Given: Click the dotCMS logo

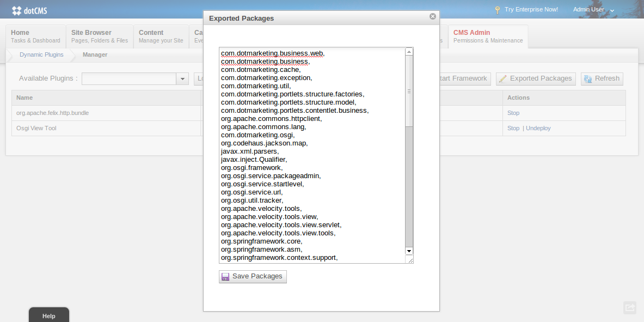Looking at the screenshot, I should pos(29,10).
